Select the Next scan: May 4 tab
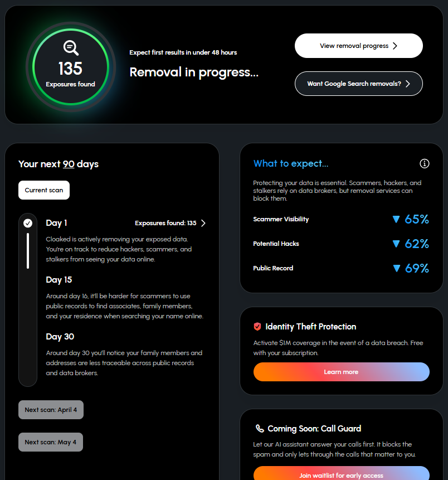The image size is (448, 480). [x=51, y=442]
